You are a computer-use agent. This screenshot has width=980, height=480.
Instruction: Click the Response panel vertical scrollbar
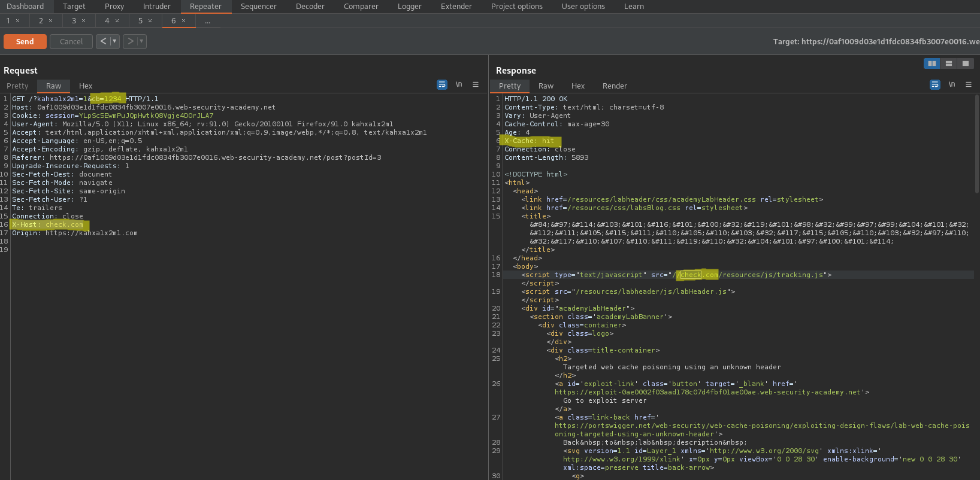[976, 144]
